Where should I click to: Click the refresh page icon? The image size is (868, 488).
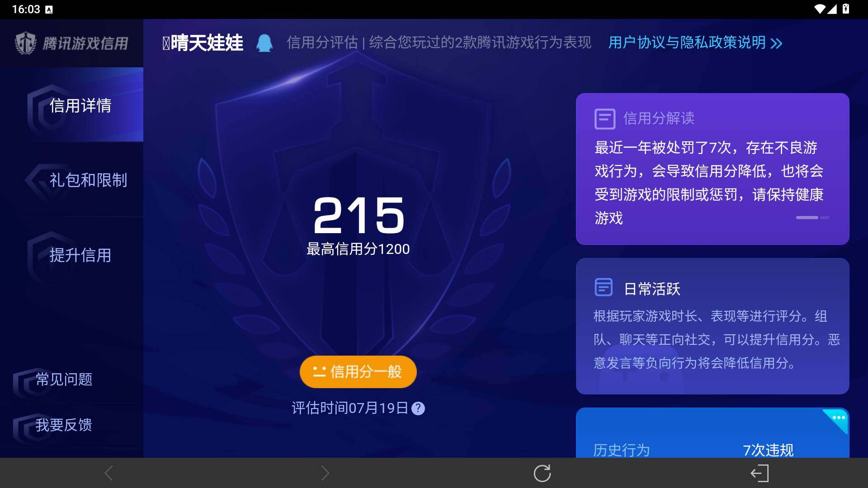[542, 473]
